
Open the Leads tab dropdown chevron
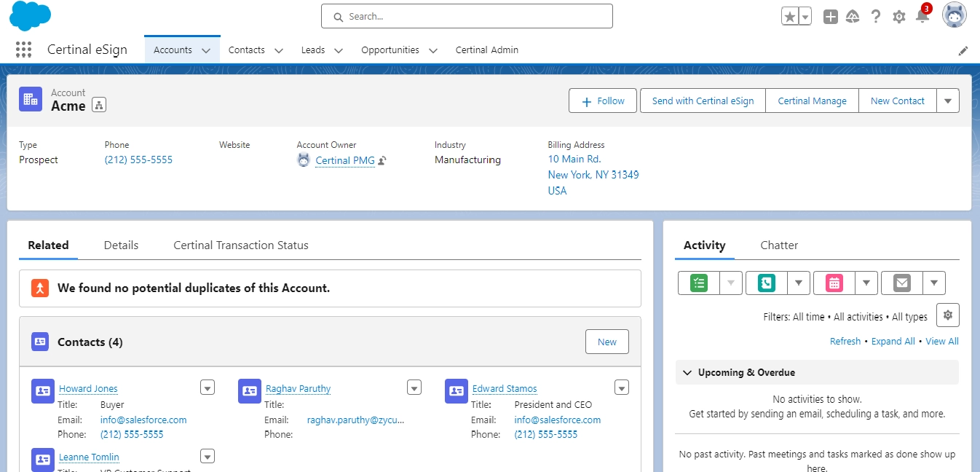pos(339,51)
